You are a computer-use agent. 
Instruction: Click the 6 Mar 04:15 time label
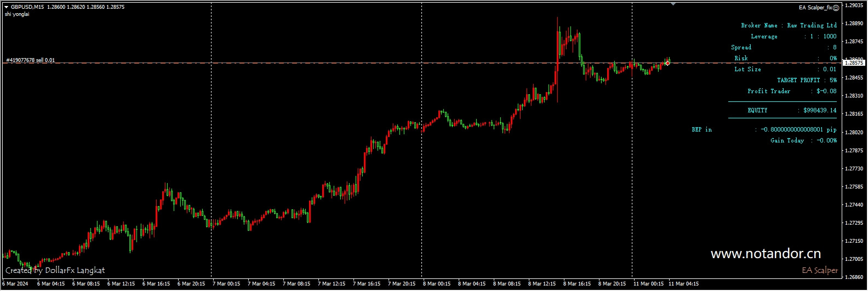(x=51, y=284)
